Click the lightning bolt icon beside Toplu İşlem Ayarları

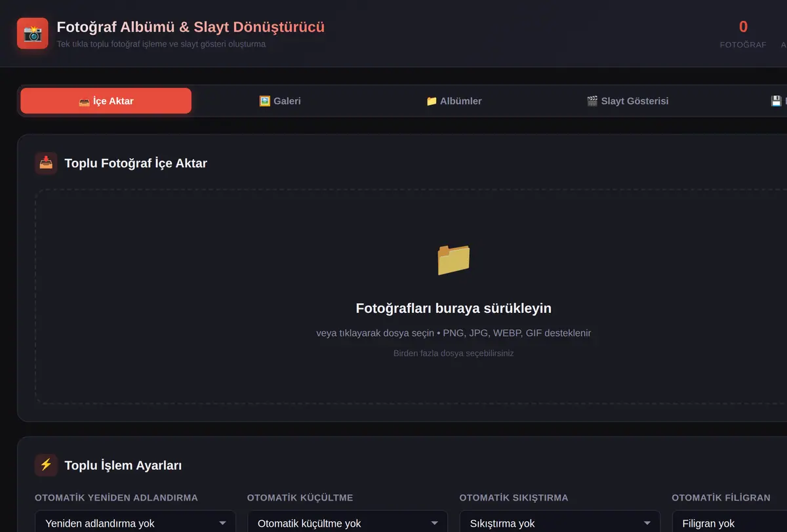point(46,465)
